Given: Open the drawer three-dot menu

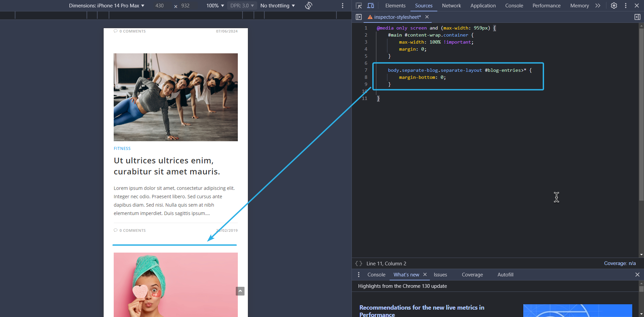Looking at the screenshot, I should 359,275.
